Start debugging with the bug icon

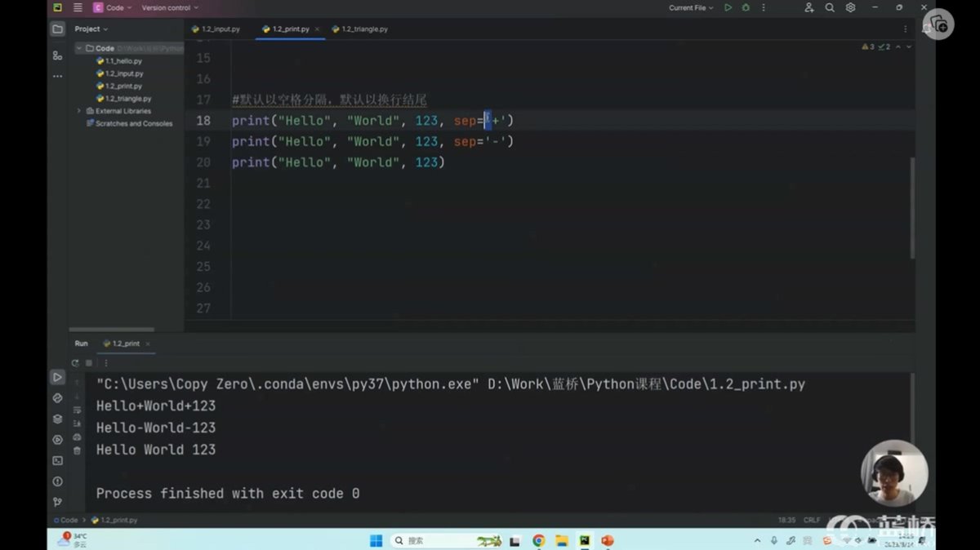point(746,7)
